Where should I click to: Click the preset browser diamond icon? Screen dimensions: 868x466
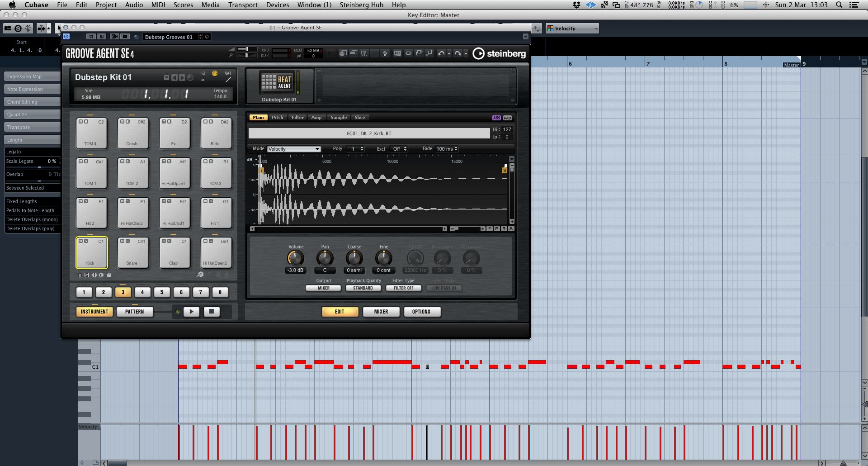coord(207,37)
